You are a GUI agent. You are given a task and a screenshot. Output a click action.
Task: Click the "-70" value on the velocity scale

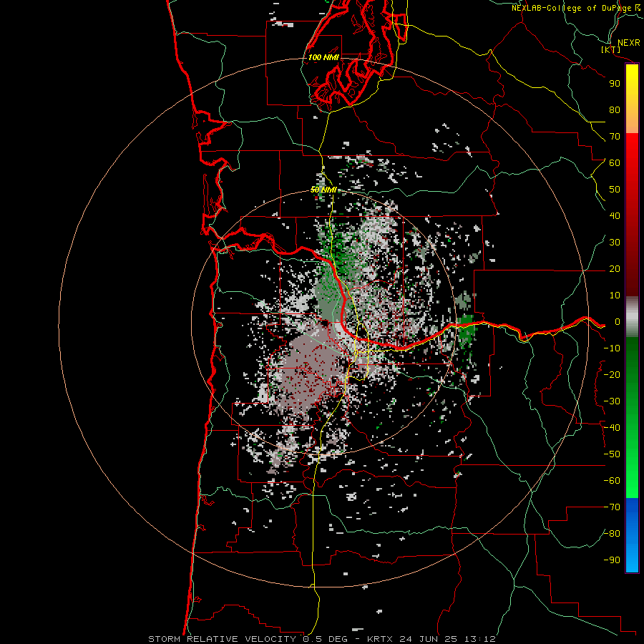coord(612,507)
